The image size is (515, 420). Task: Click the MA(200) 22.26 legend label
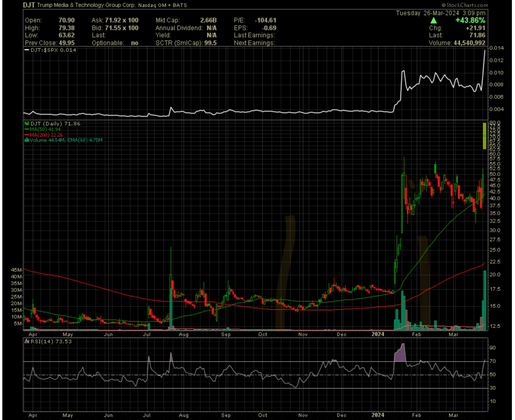click(x=46, y=135)
